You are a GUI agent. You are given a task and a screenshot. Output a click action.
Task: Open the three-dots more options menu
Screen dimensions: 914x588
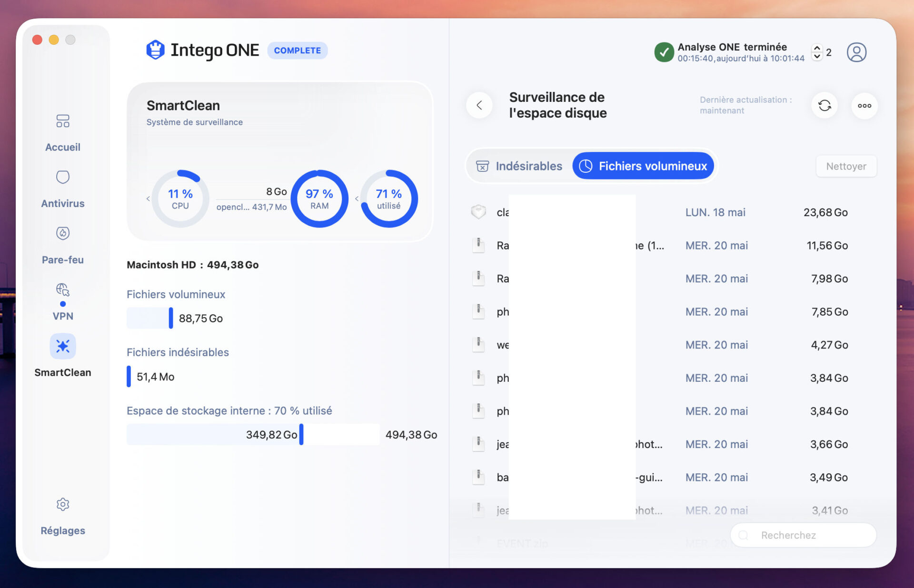pyautogui.click(x=864, y=105)
